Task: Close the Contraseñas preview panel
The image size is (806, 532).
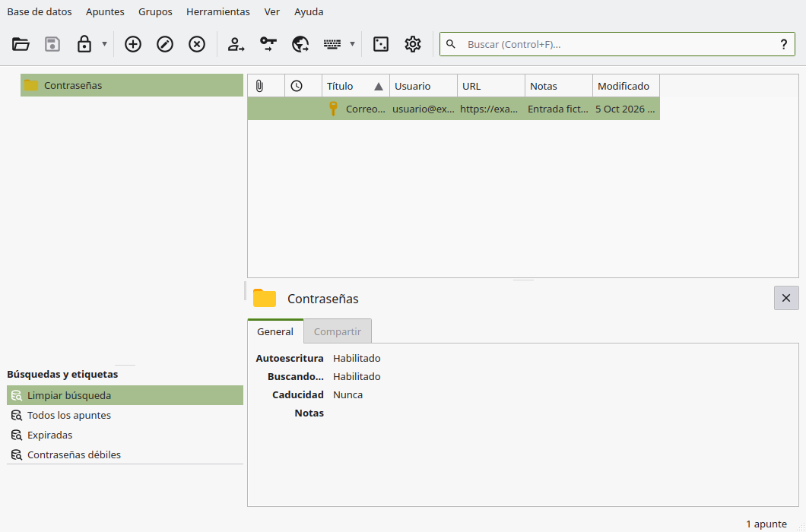Action: (786, 298)
